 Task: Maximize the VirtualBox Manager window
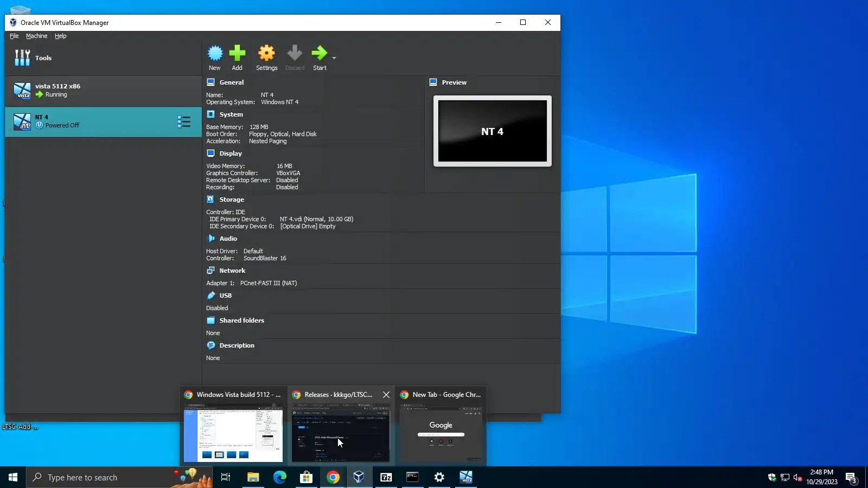click(x=523, y=22)
